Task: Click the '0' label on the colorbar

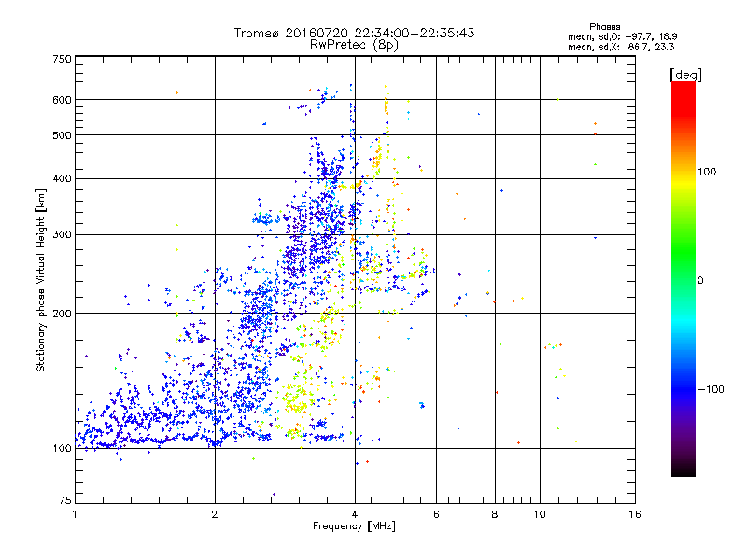Action: [700, 280]
